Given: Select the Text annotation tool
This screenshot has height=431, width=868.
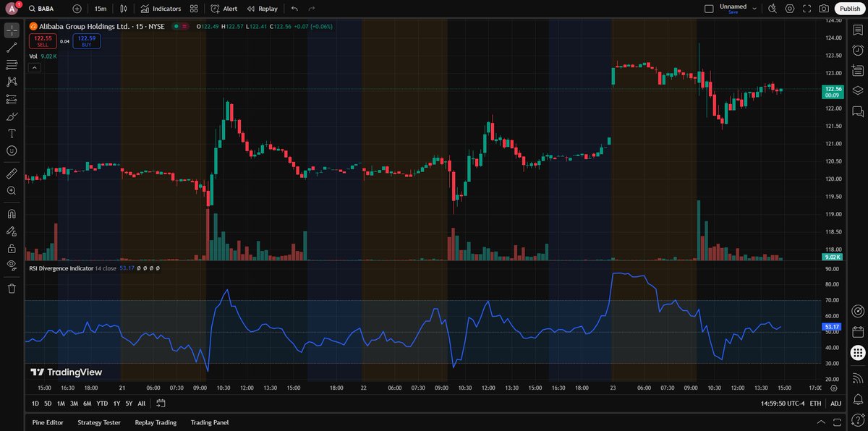Looking at the screenshot, I should 12,134.
